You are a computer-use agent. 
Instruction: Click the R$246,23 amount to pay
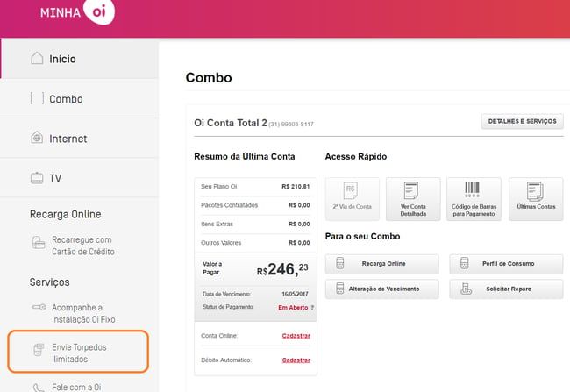(282, 269)
